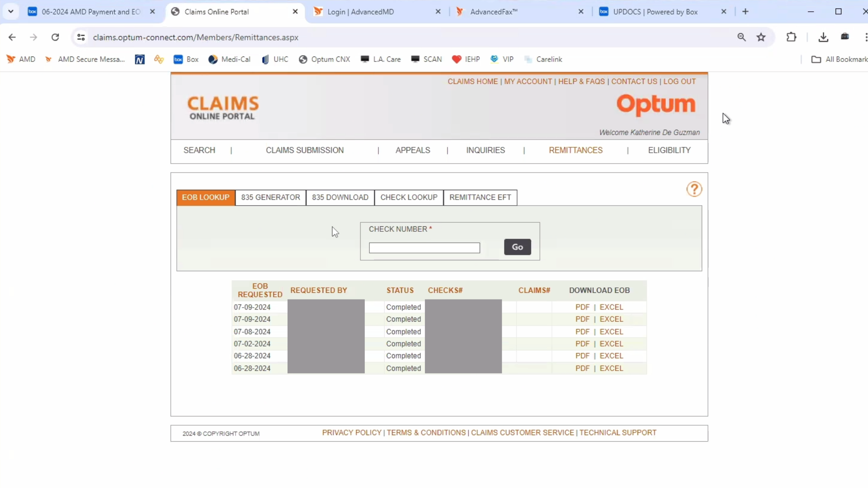The width and height of the screenshot is (868, 488).
Task: Switch to the CHECK LOOKUP tab
Action: (409, 197)
